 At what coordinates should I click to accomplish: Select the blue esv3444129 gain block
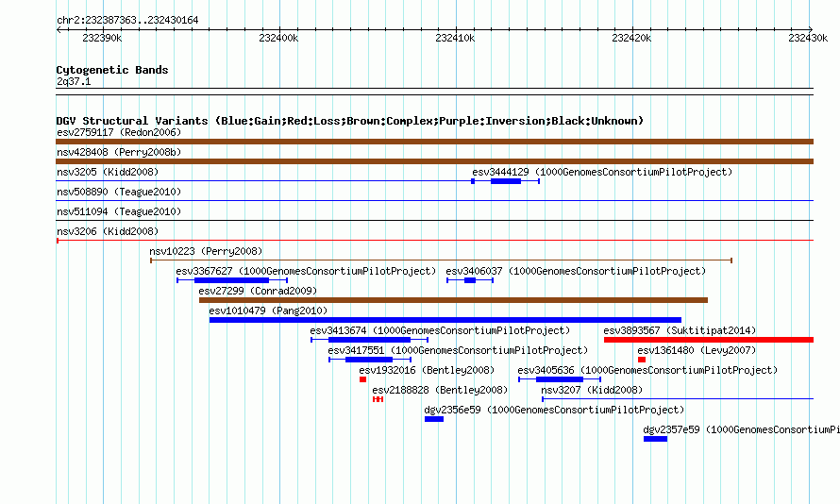506,181
